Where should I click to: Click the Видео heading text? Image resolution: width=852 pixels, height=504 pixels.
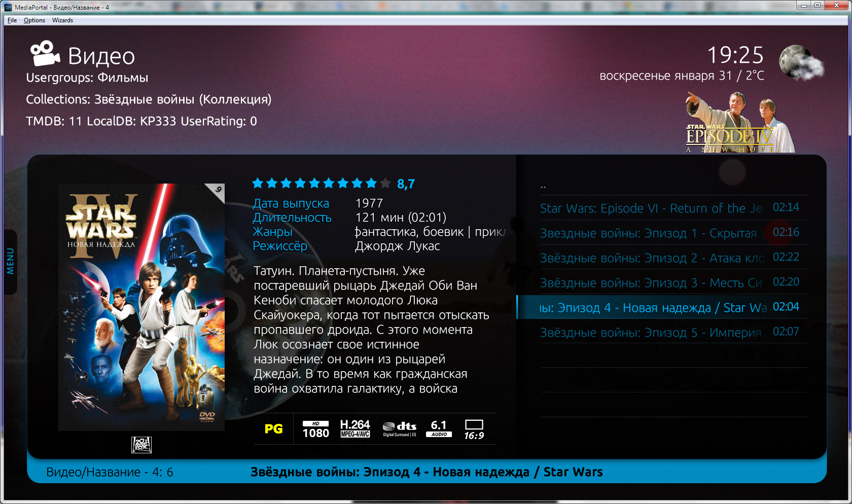[101, 56]
